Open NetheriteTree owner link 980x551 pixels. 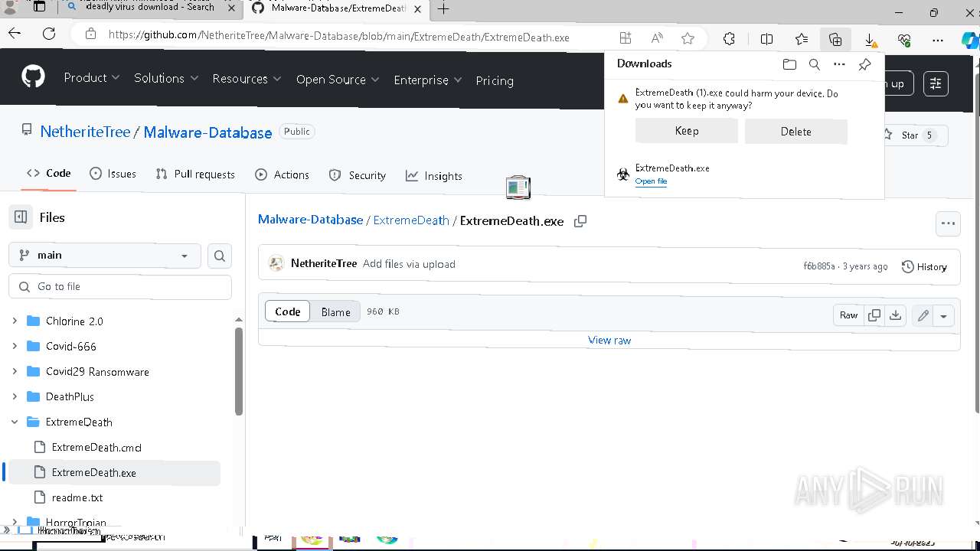click(85, 132)
